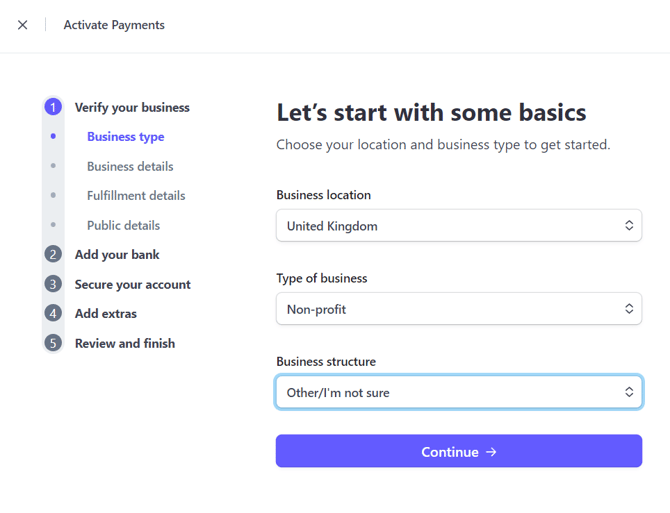Screen dimensions: 670x513
Task: Click the step 3 circle icon
Action: click(53, 284)
